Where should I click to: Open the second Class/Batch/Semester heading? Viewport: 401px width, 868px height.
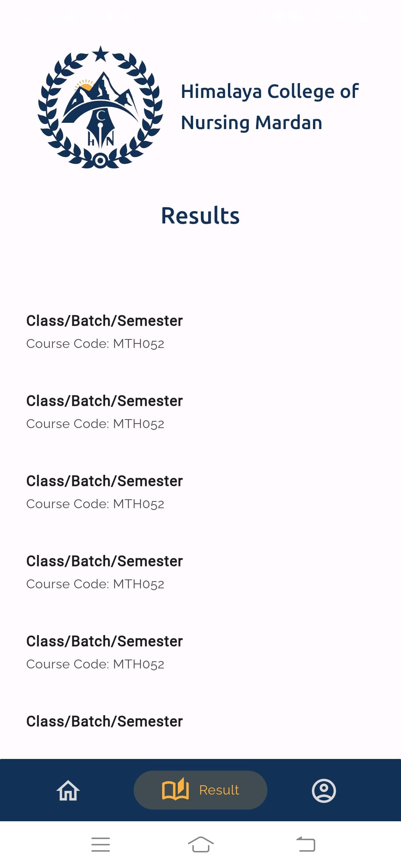pos(104,401)
